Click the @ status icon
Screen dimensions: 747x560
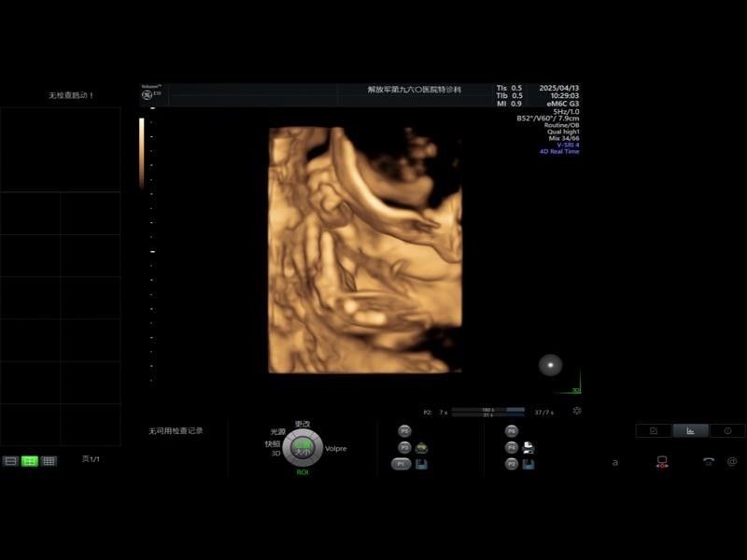click(732, 461)
